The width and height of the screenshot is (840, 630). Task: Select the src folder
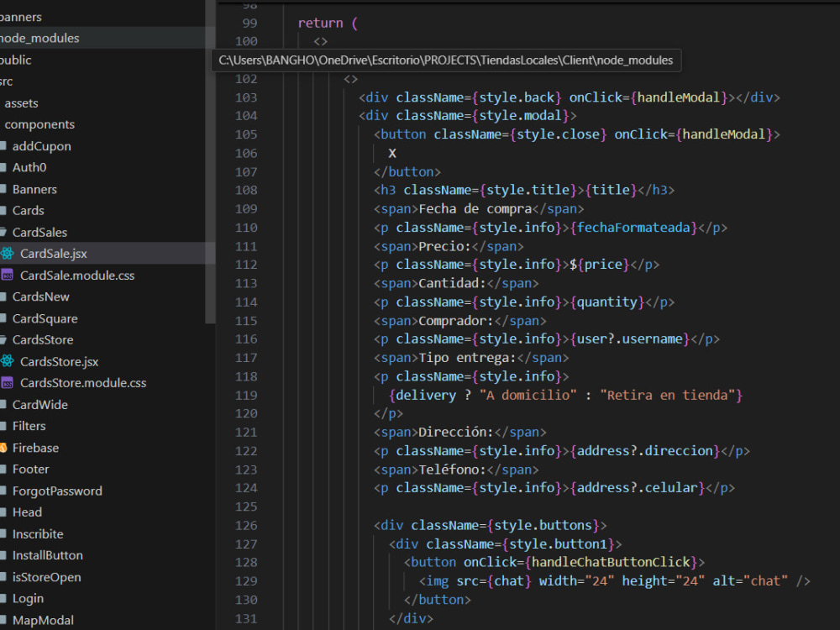pyautogui.click(x=7, y=81)
